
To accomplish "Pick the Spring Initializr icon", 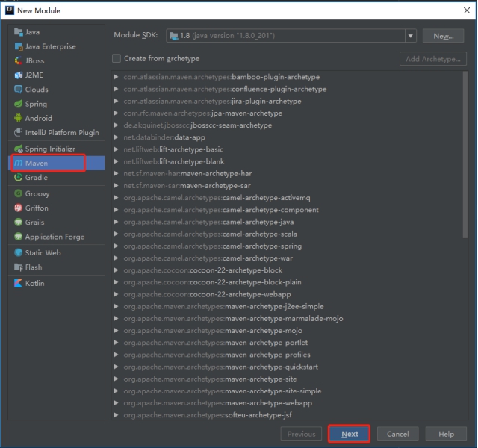I will pyautogui.click(x=18, y=149).
